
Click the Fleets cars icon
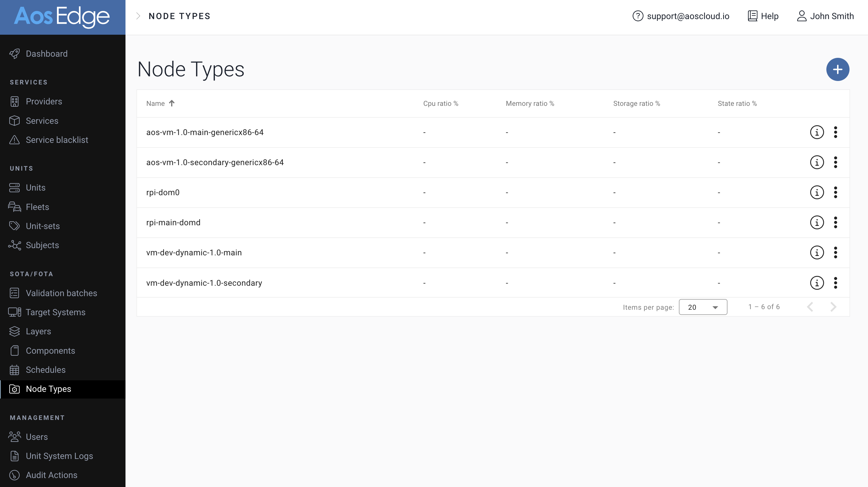click(14, 207)
